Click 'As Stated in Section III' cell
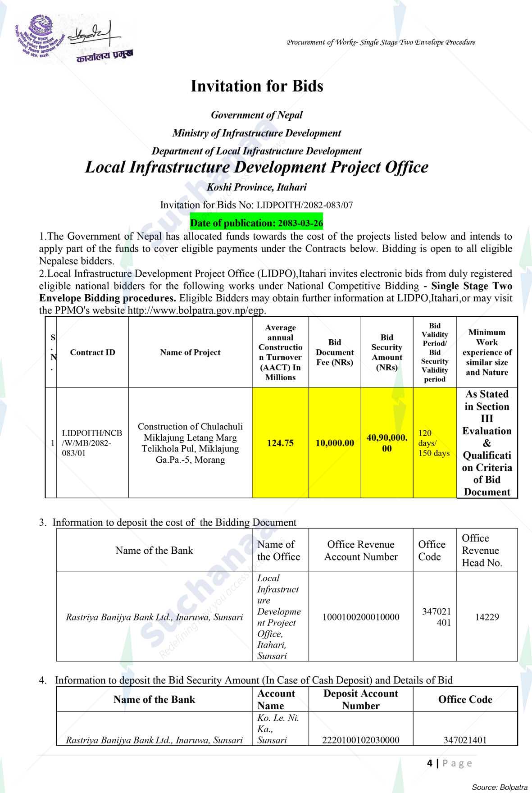532x793 pixels. tap(487, 443)
